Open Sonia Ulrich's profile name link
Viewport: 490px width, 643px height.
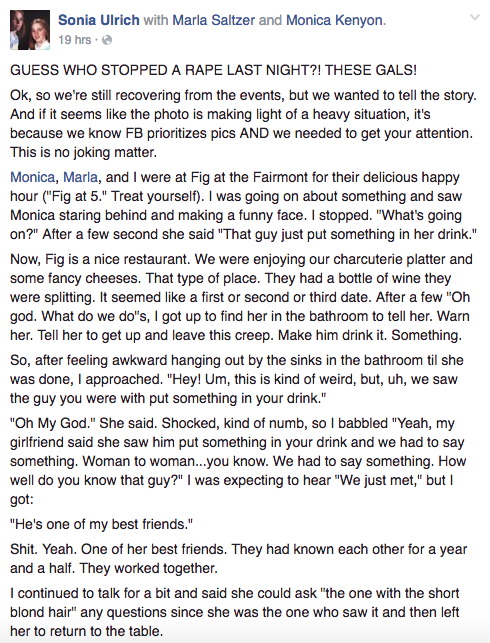coord(99,20)
